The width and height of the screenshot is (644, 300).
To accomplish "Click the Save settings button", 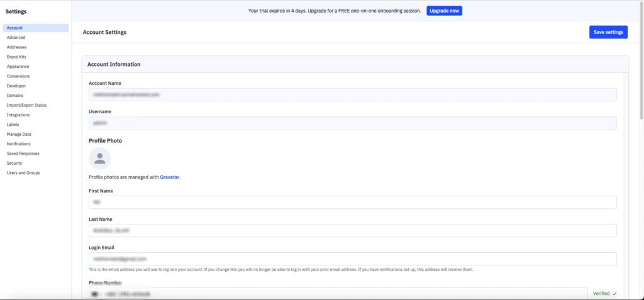I will 608,32.
